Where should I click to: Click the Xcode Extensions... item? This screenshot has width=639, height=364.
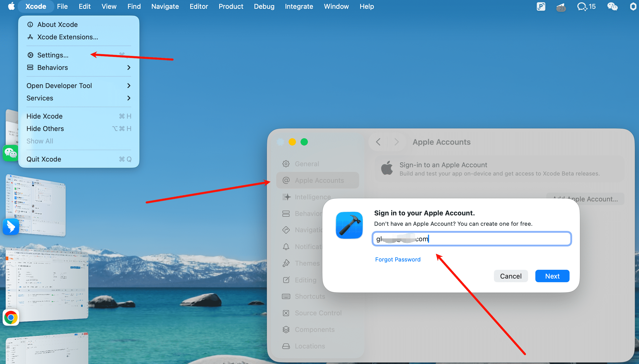coord(68,37)
